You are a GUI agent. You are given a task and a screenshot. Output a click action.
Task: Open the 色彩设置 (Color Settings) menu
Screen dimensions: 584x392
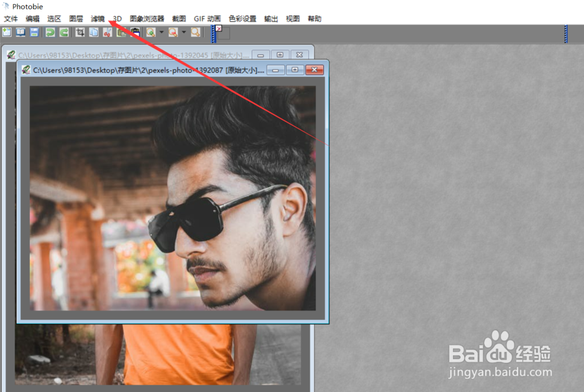(242, 19)
